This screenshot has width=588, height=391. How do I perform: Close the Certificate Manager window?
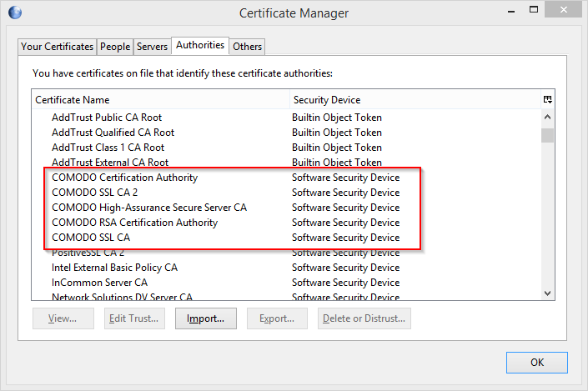tap(563, 10)
